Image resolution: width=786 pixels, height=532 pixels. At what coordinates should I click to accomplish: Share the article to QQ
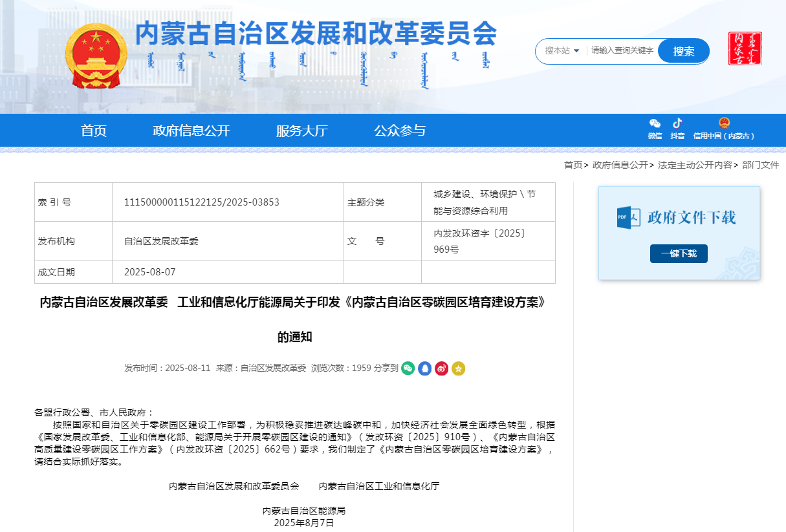[424, 368]
